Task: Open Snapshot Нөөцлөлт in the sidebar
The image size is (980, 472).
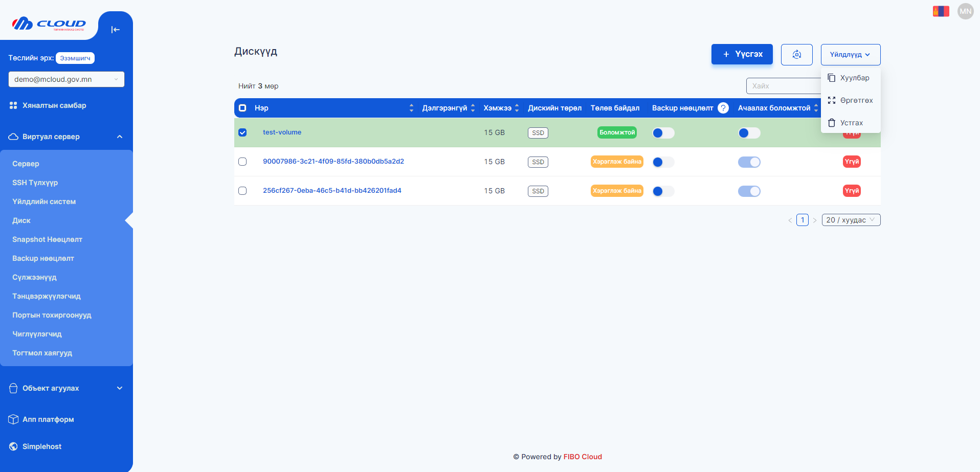Action: pos(47,239)
